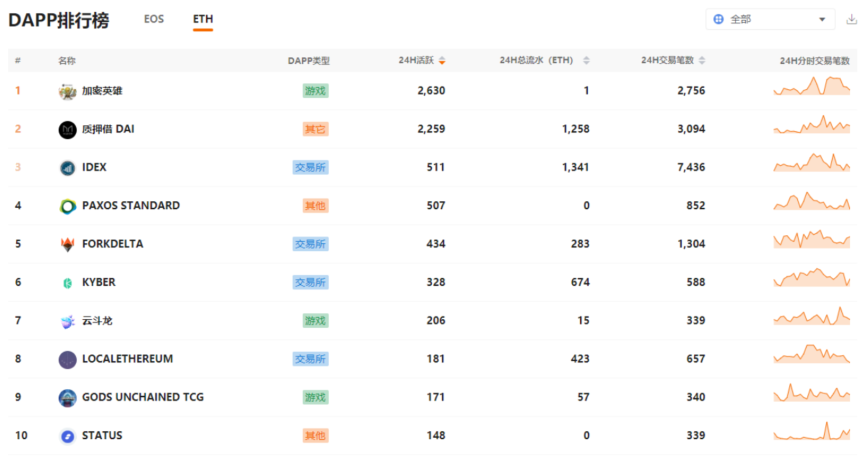
Task: Open the PAXOS STANDARD name link
Action: pos(131,206)
